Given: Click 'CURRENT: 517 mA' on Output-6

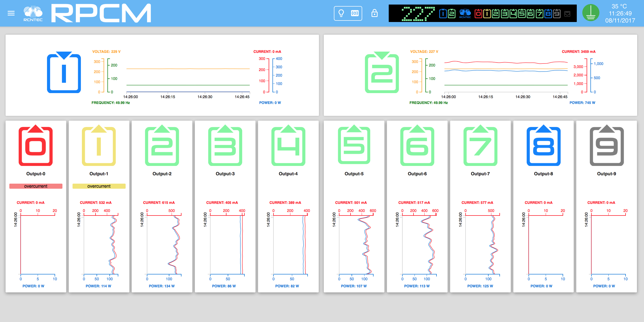Looking at the screenshot, I should tap(414, 203).
